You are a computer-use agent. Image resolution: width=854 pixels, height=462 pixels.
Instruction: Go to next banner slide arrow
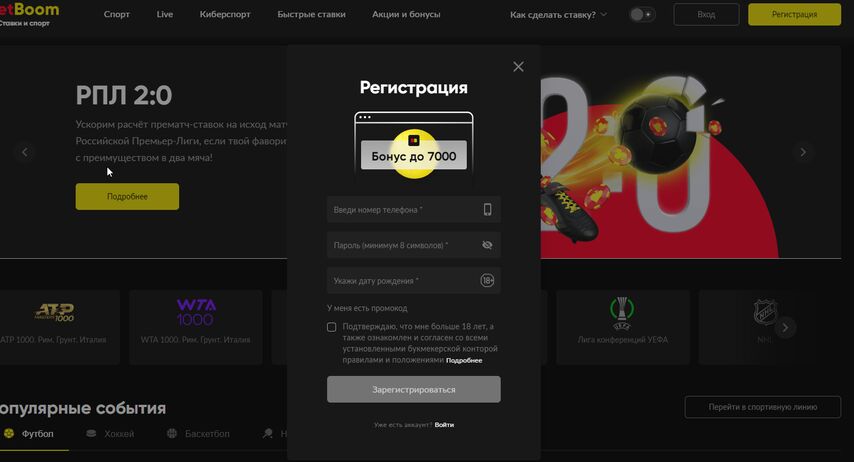tap(802, 152)
